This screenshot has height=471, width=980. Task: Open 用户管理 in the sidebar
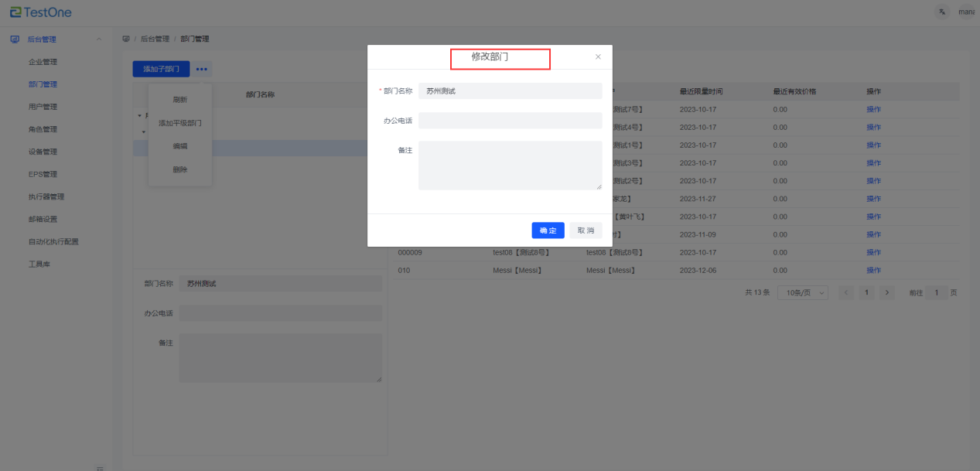(x=43, y=107)
